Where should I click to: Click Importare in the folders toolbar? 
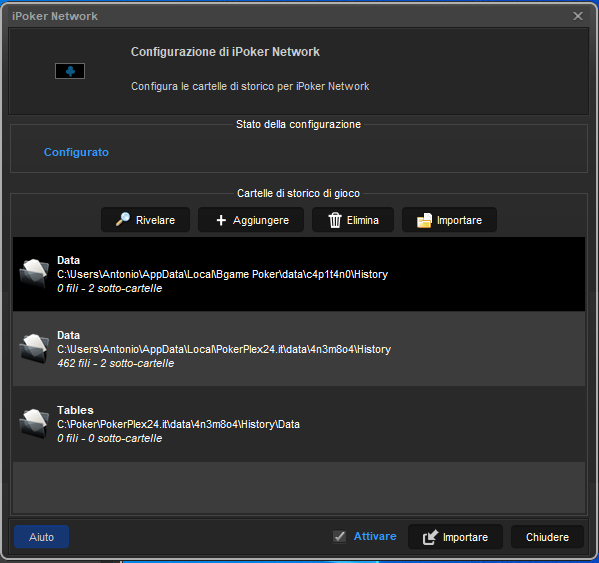click(x=449, y=220)
